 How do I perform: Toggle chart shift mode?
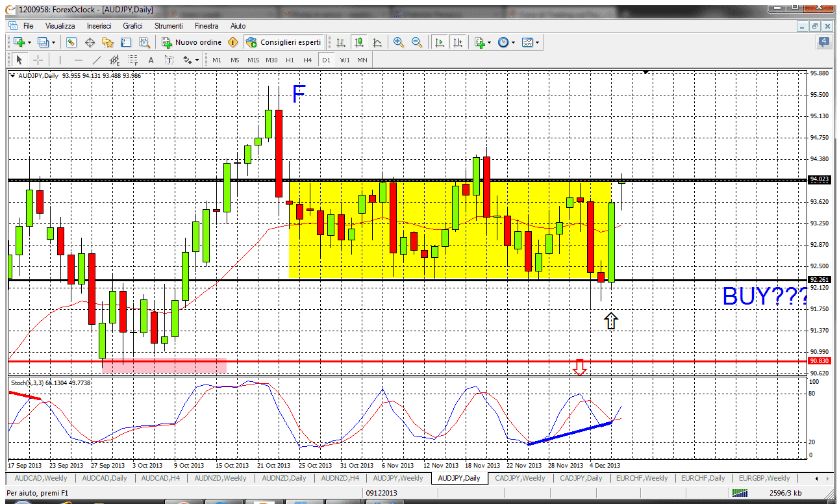click(x=458, y=42)
